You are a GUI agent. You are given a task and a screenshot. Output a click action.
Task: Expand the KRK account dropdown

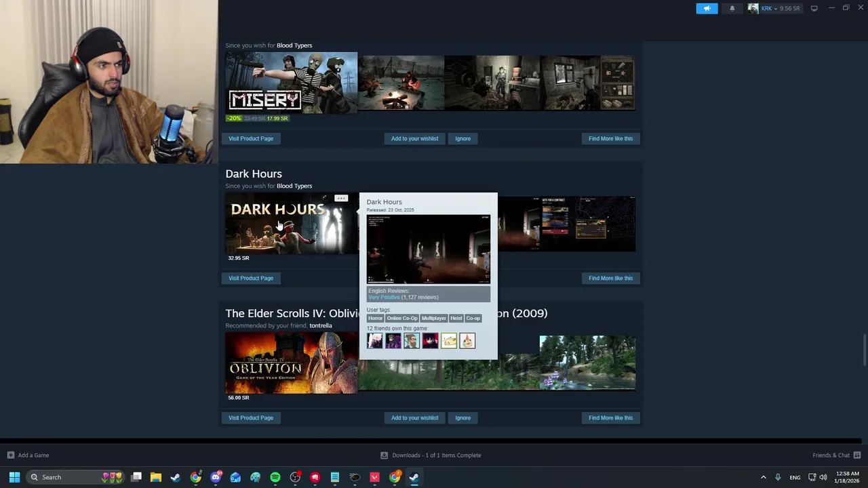click(x=770, y=8)
